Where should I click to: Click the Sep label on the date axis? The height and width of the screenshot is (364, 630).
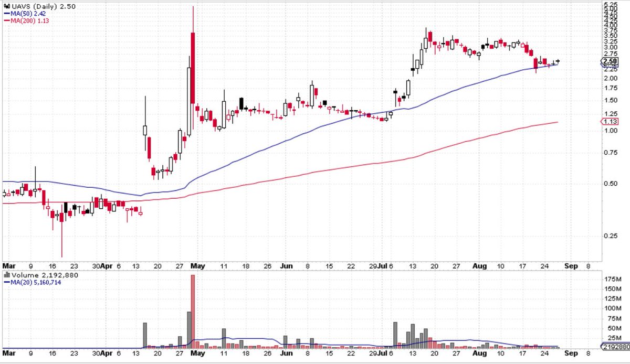click(x=571, y=266)
